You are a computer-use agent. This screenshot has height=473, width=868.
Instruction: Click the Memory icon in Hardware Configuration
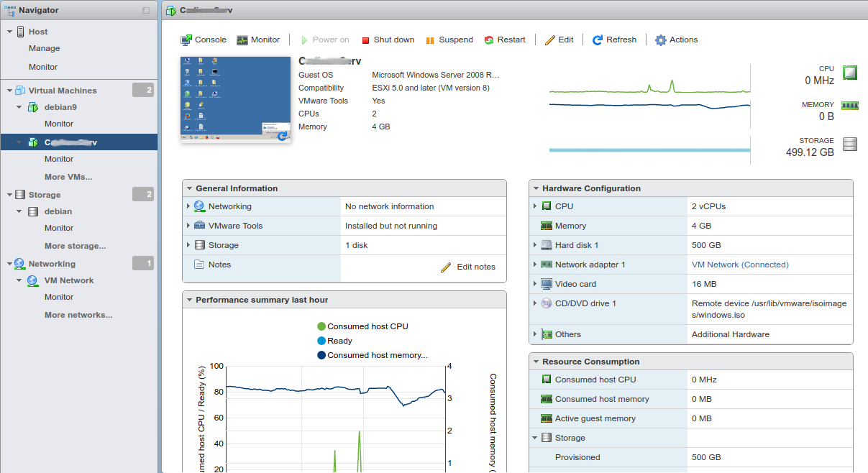pos(547,226)
